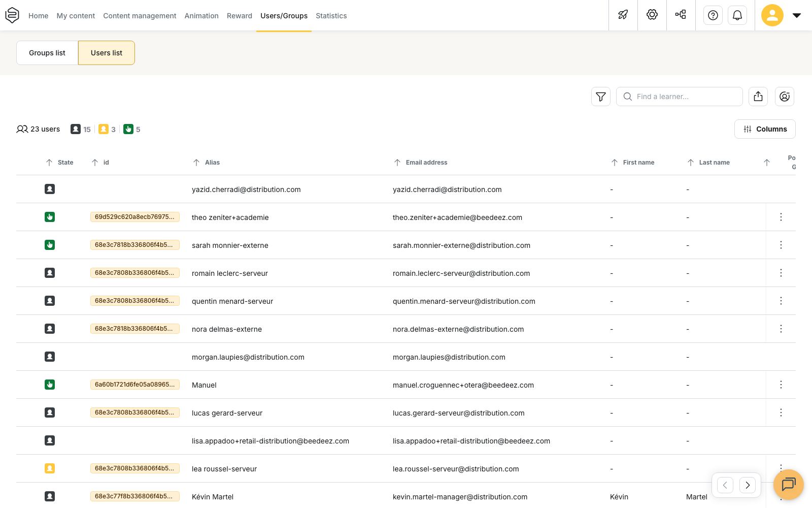Open notifications bell
812x508 pixels.
(x=737, y=15)
